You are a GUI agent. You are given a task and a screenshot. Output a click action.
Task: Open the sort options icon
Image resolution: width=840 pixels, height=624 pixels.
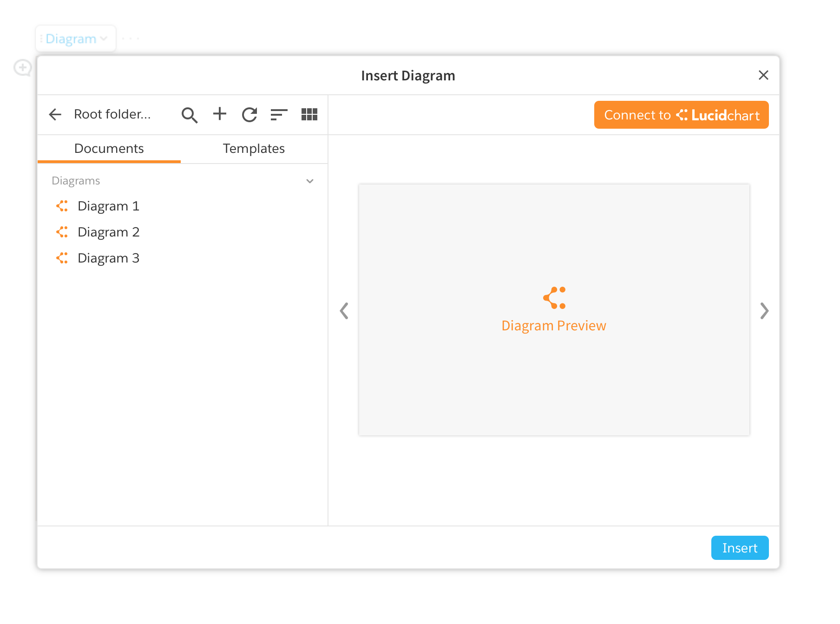(279, 114)
